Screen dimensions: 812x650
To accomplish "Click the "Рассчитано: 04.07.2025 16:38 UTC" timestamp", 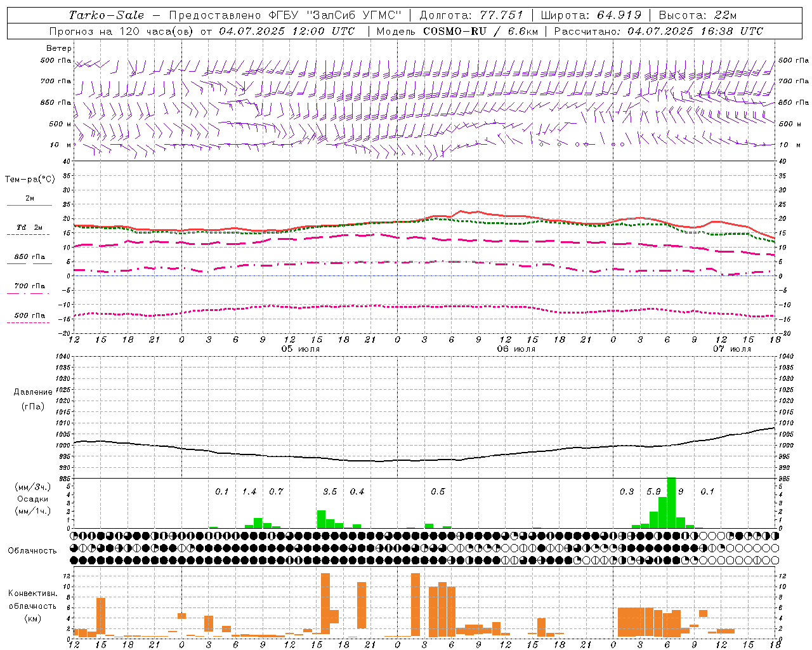I will point(658,31).
